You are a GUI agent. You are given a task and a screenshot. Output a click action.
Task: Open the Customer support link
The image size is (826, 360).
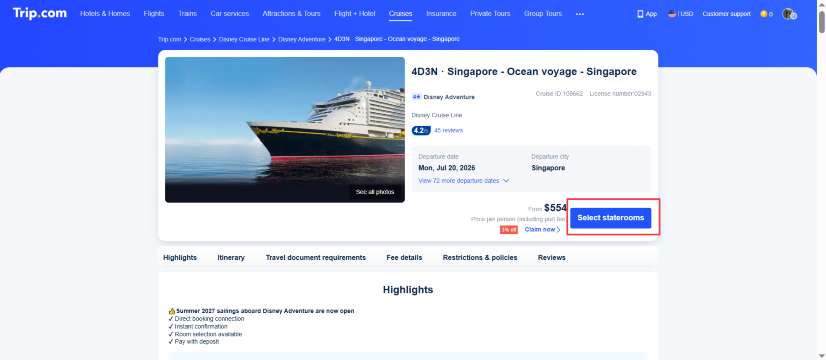pyautogui.click(x=726, y=14)
